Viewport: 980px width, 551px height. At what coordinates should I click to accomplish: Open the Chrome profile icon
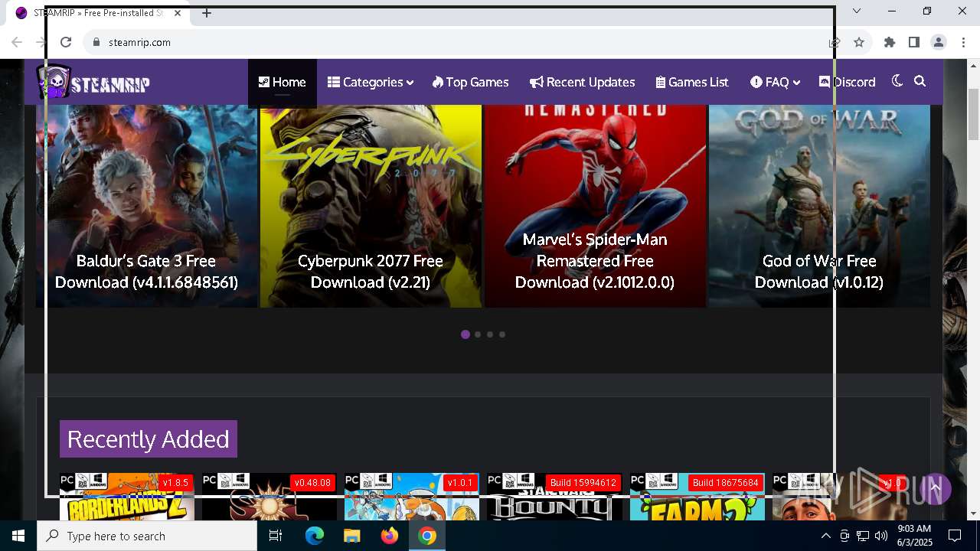(939, 42)
